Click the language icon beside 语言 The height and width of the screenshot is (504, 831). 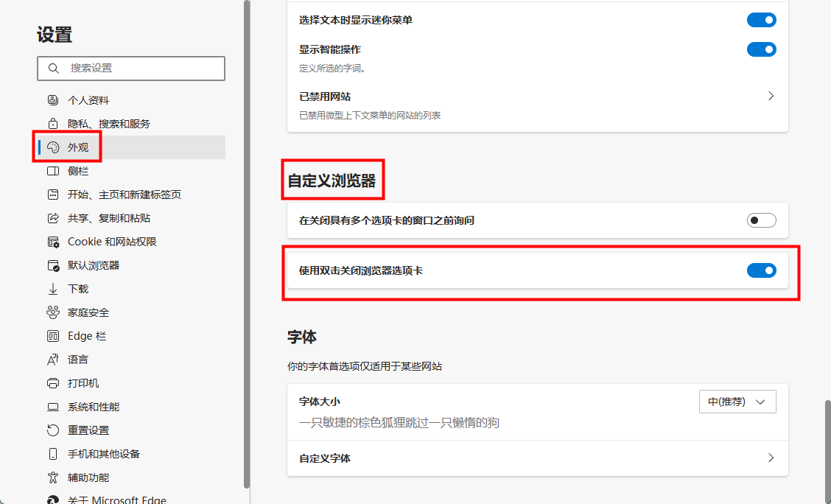53,360
